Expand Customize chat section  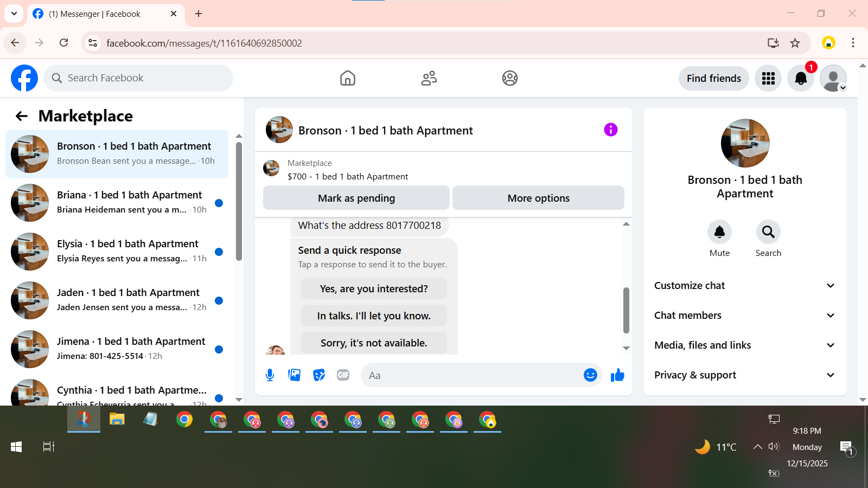(x=745, y=286)
